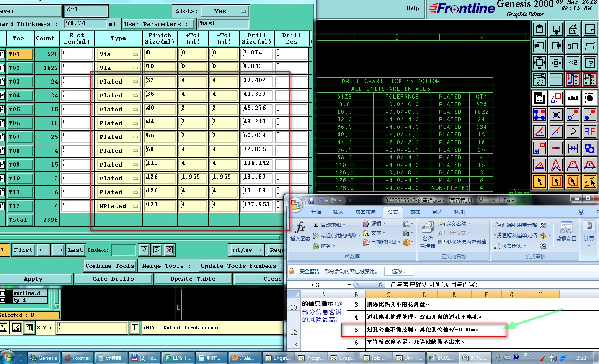The height and width of the screenshot is (364, 599).
Task: Click the wrench and palette settings icon
Action: (540, 79)
